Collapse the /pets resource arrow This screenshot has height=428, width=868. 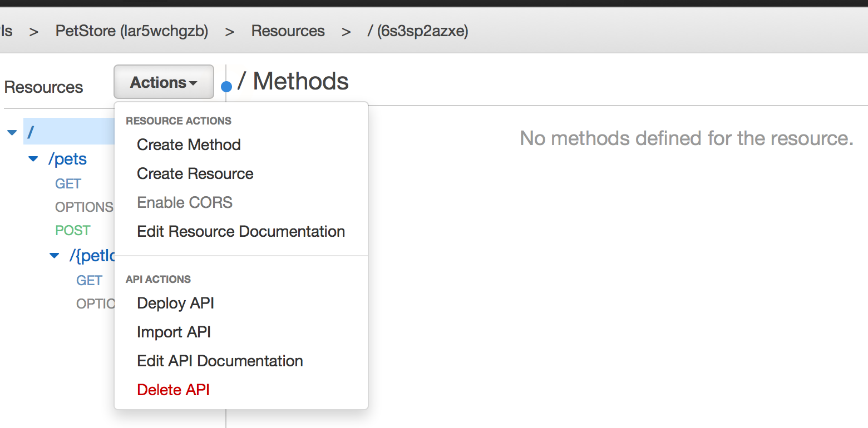click(x=33, y=160)
